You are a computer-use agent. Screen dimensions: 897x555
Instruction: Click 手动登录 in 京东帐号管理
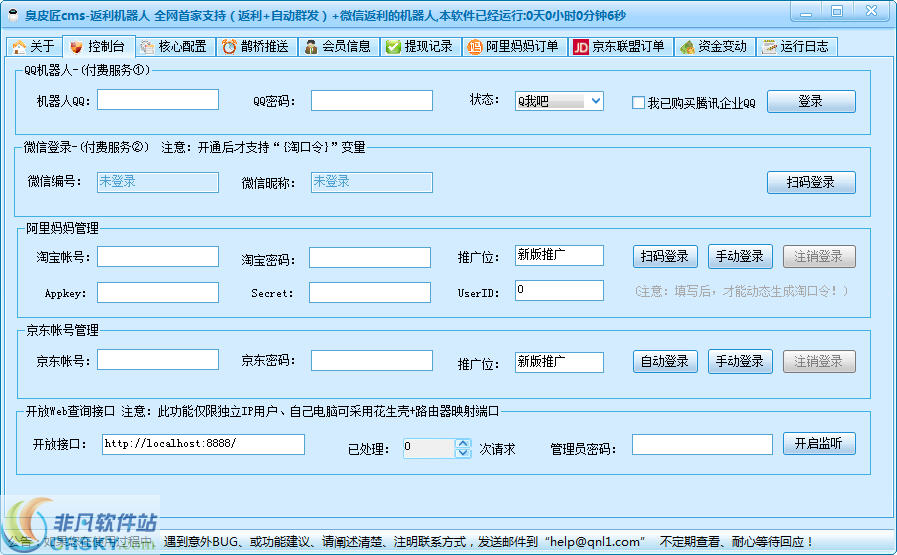[x=740, y=362]
